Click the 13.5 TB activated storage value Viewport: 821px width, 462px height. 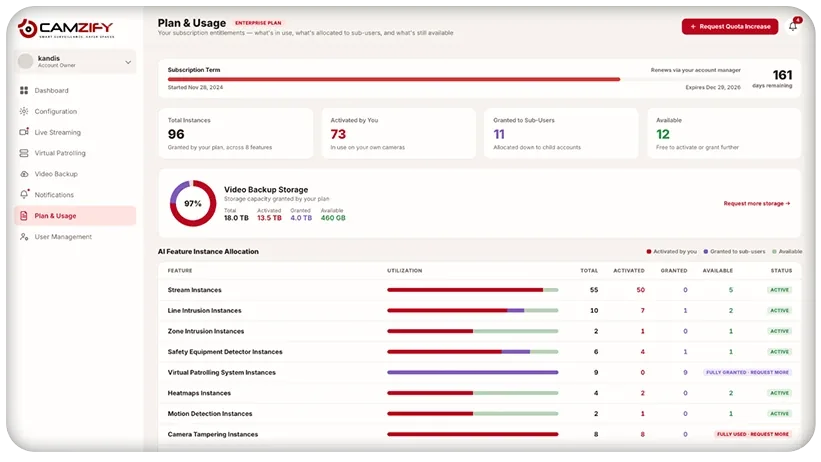point(269,218)
